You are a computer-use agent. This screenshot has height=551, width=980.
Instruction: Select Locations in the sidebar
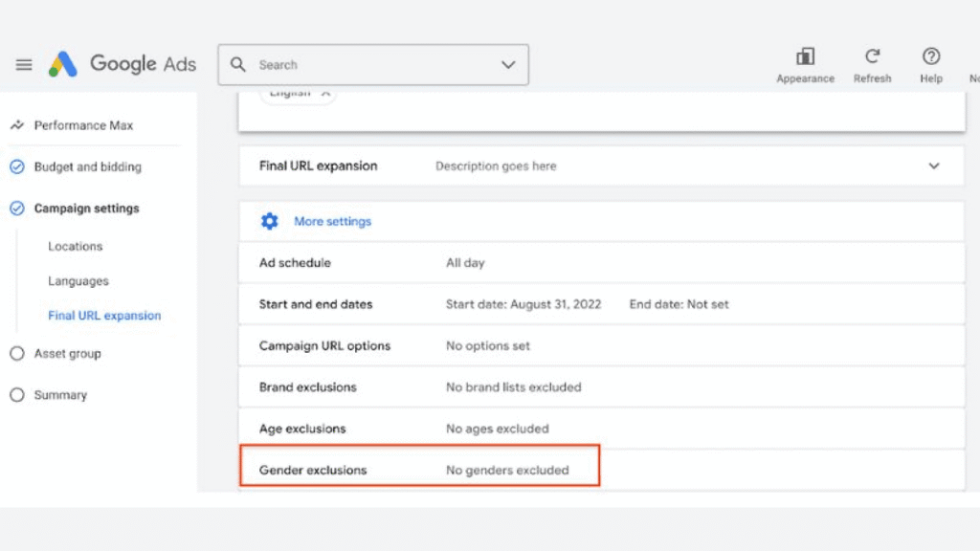coord(75,246)
